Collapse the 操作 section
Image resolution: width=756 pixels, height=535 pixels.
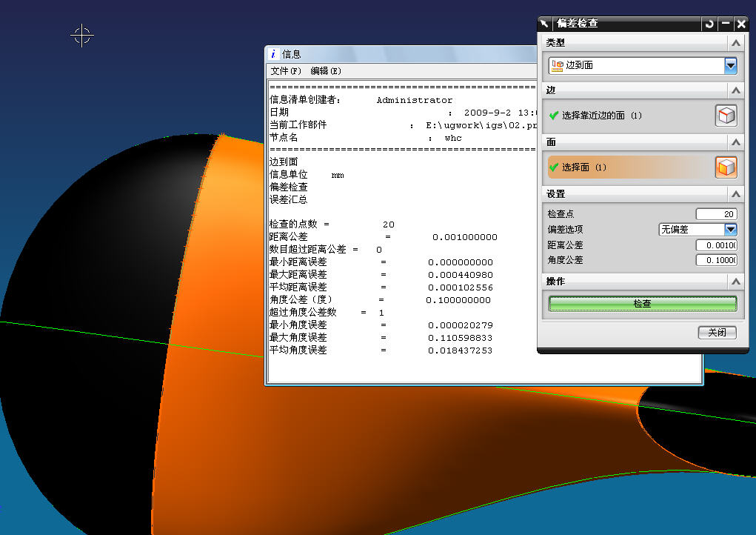tap(736, 282)
